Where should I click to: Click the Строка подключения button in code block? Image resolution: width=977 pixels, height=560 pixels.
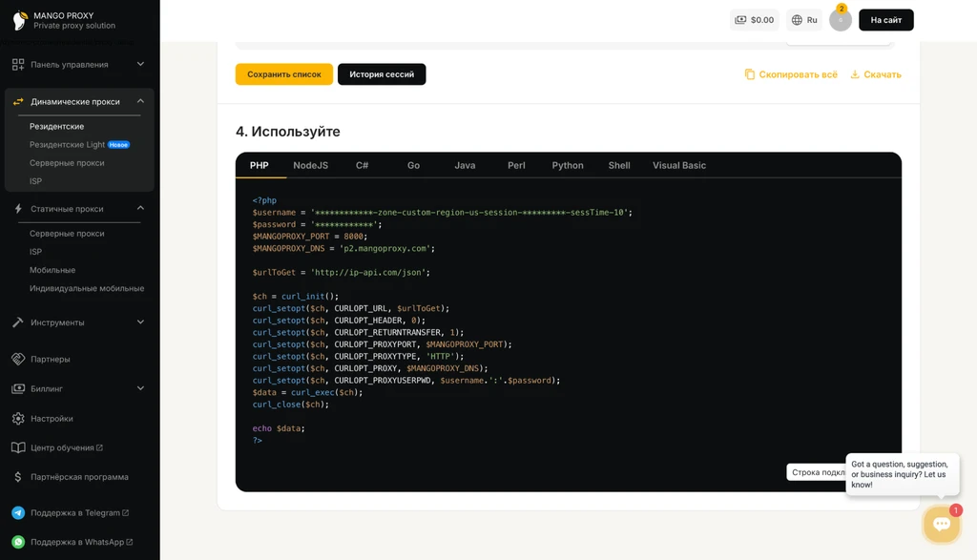(x=817, y=472)
